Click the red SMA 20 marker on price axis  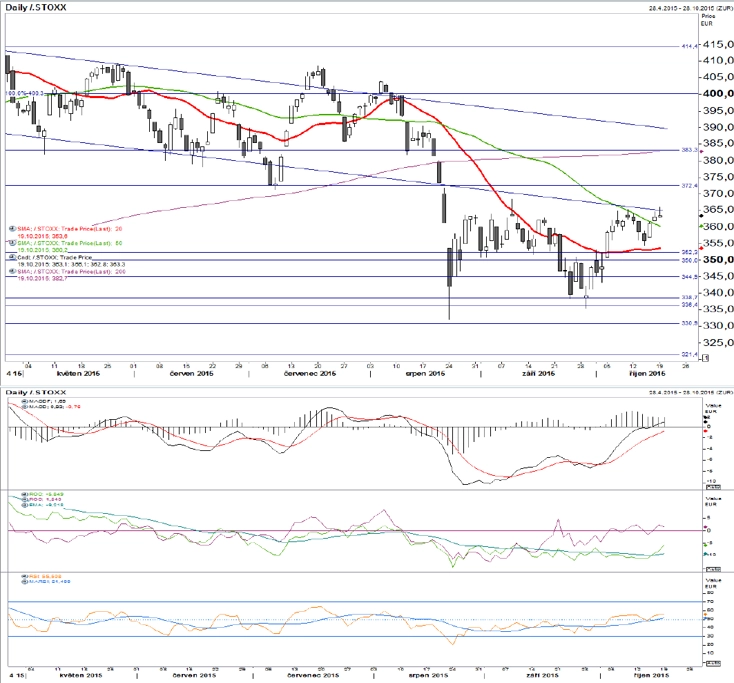tap(701, 248)
